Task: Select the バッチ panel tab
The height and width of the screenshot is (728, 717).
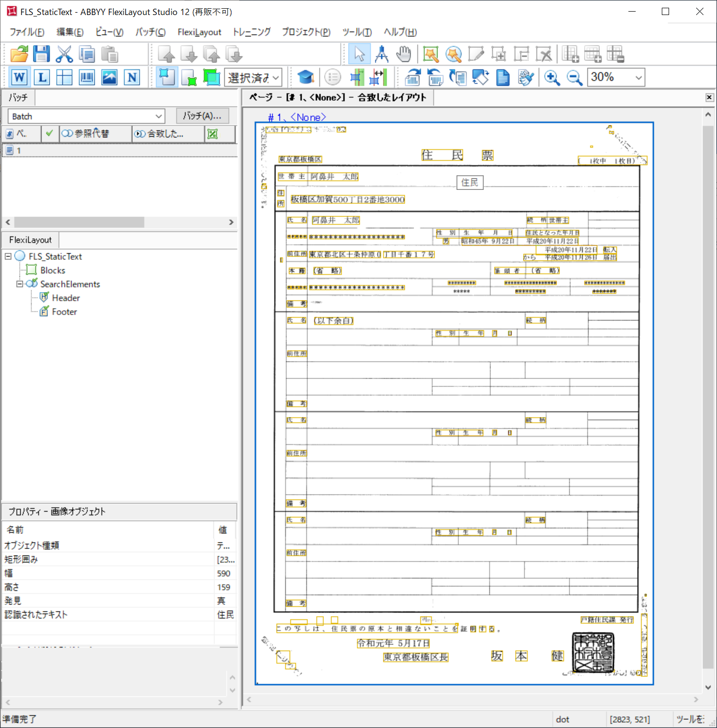Action: [x=18, y=97]
